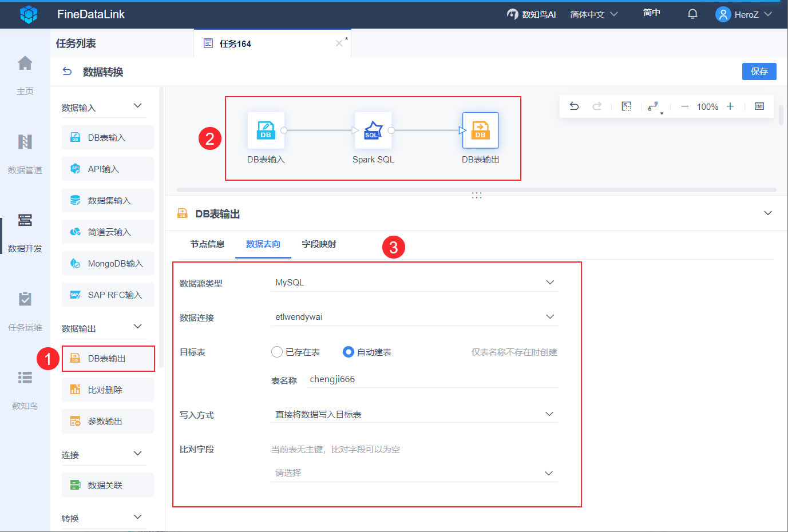This screenshot has width=788, height=532.
Task: Switch to the 节点信息 tab
Action: 207,244
